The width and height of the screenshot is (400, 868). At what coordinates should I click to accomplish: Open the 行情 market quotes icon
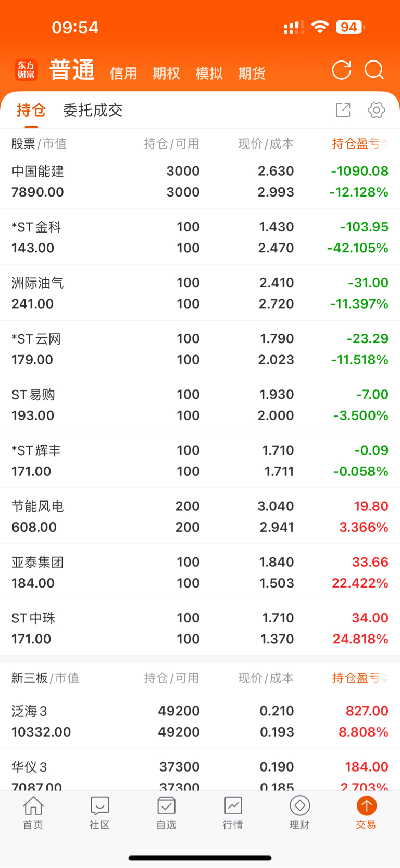(x=233, y=813)
